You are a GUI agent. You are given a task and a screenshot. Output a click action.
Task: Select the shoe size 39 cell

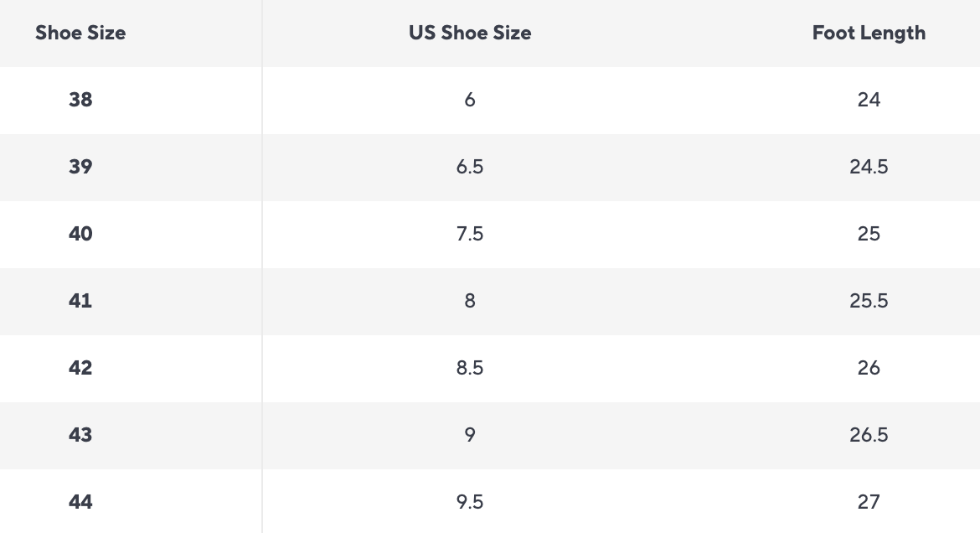80,167
